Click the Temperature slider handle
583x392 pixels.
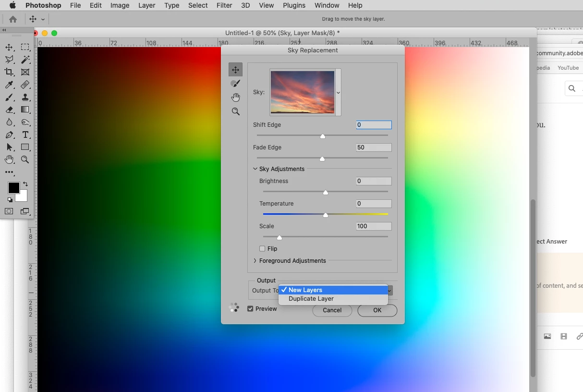[326, 215]
